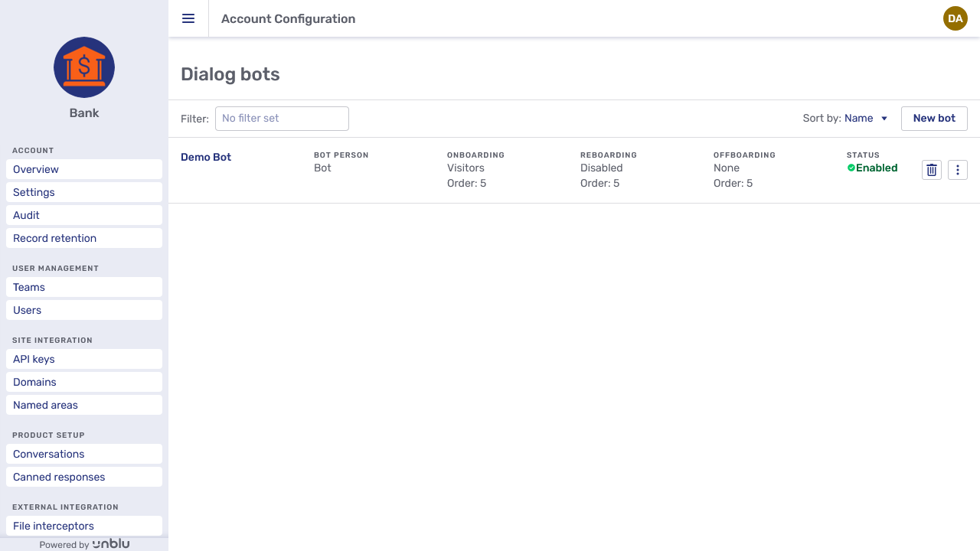Expand the sort options chevron
Viewport: 980px width, 551px height.
coord(886,119)
